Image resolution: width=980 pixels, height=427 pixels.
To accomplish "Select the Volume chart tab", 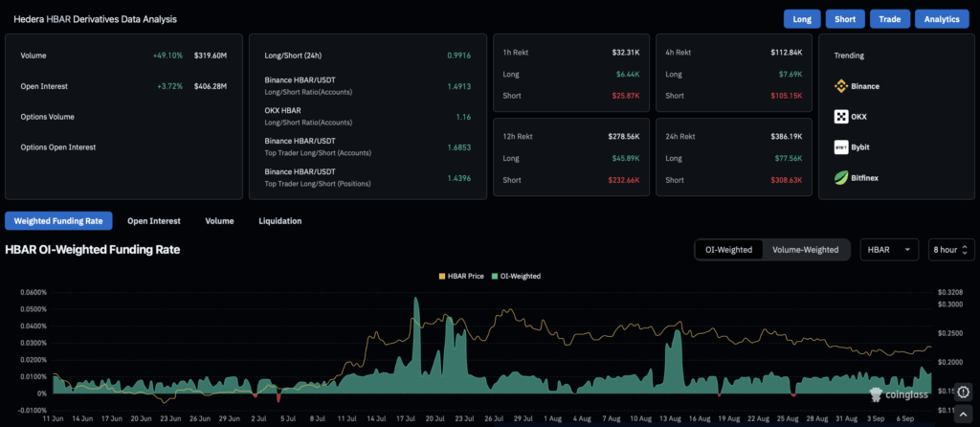I will (219, 221).
